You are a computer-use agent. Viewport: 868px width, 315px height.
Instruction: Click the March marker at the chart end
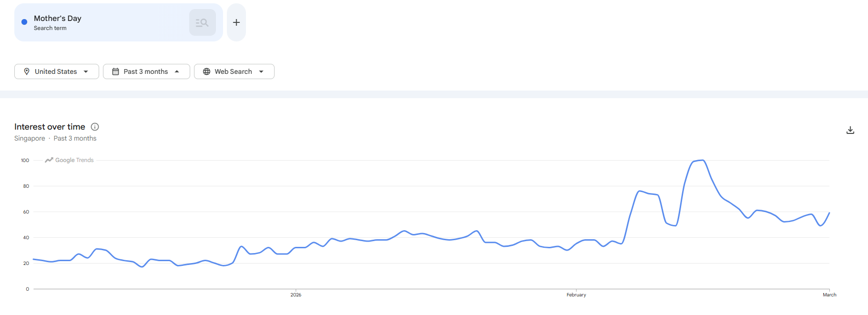click(x=829, y=295)
